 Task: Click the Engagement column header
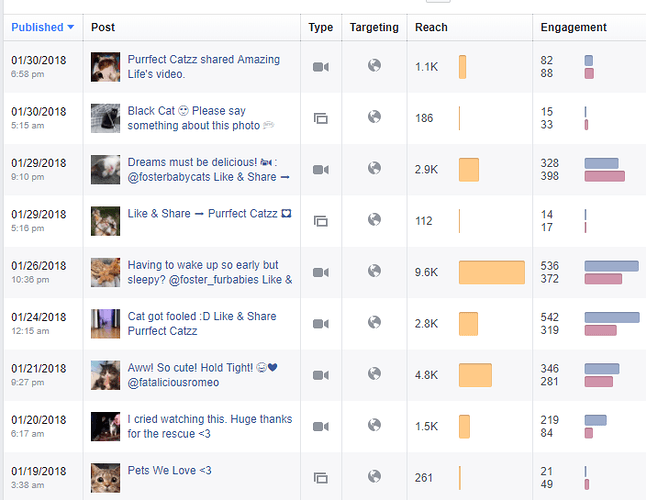(x=573, y=27)
